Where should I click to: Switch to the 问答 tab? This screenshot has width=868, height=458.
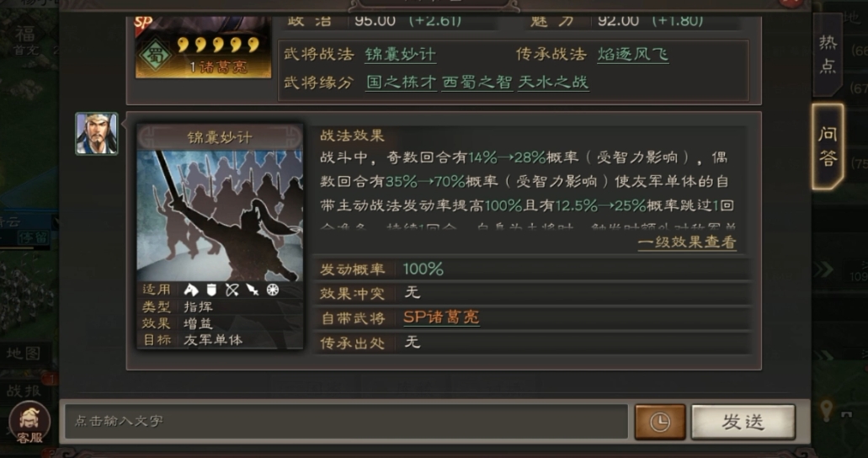click(828, 146)
